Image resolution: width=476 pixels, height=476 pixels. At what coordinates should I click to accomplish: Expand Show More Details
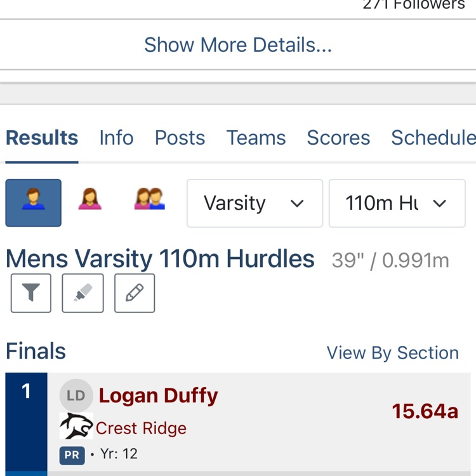238,45
